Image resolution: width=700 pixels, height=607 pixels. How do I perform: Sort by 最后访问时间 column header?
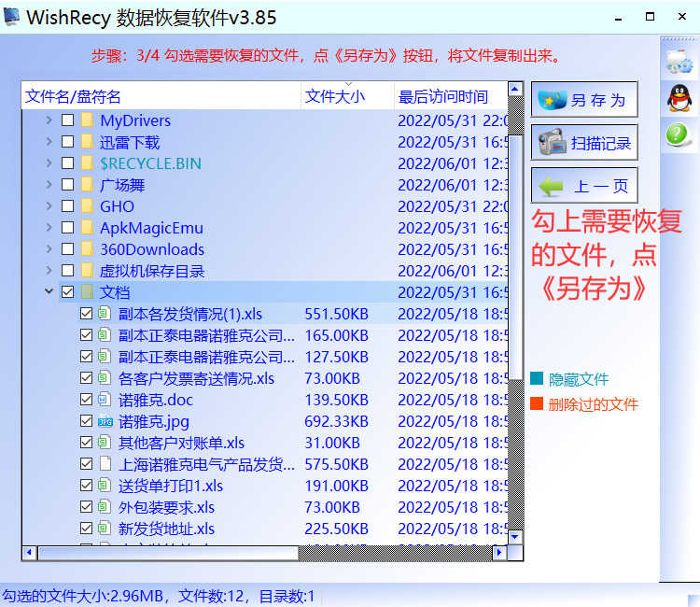451,96
